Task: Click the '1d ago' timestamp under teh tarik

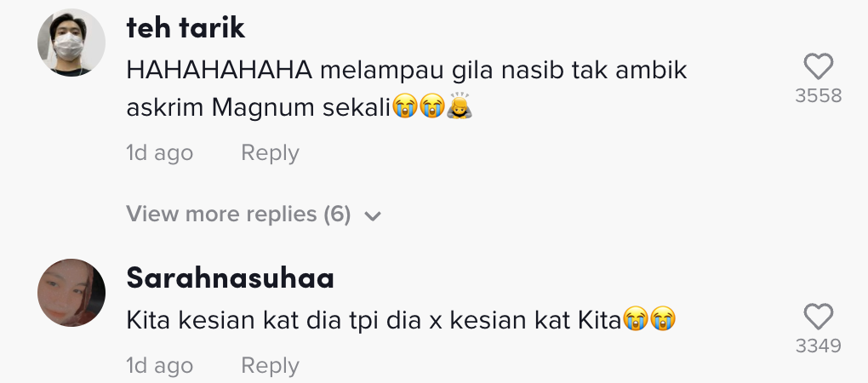Action: click(159, 153)
